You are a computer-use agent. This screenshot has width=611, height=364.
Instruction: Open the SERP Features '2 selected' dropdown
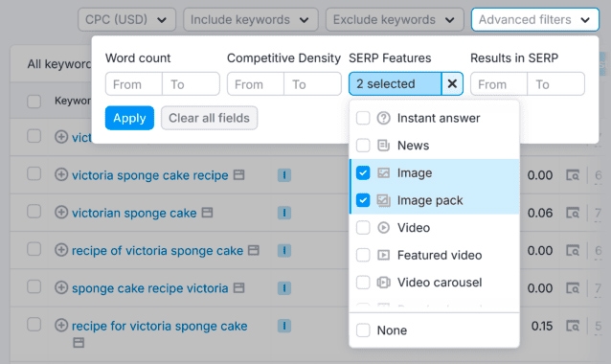click(x=396, y=83)
